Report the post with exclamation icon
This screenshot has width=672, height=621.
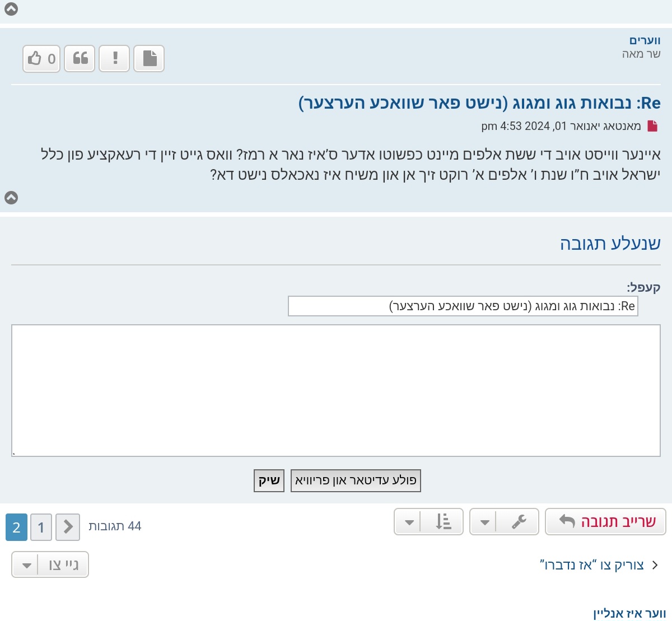point(115,59)
